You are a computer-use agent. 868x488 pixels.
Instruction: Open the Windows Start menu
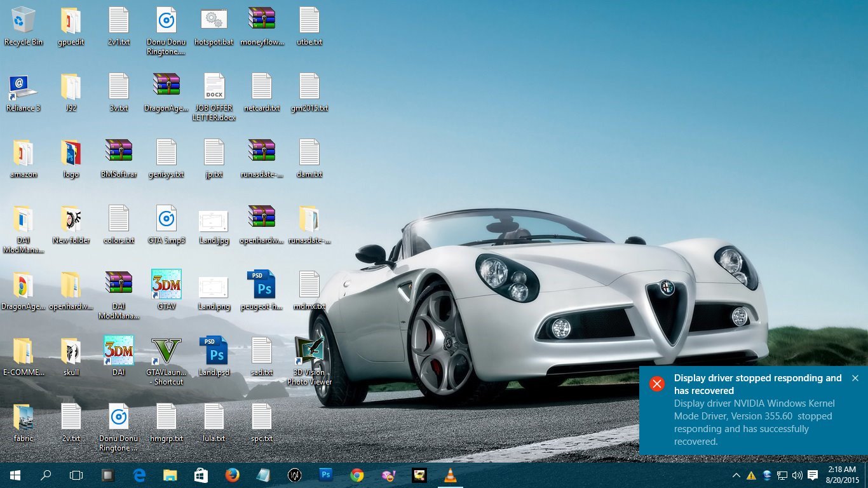click(15, 475)
